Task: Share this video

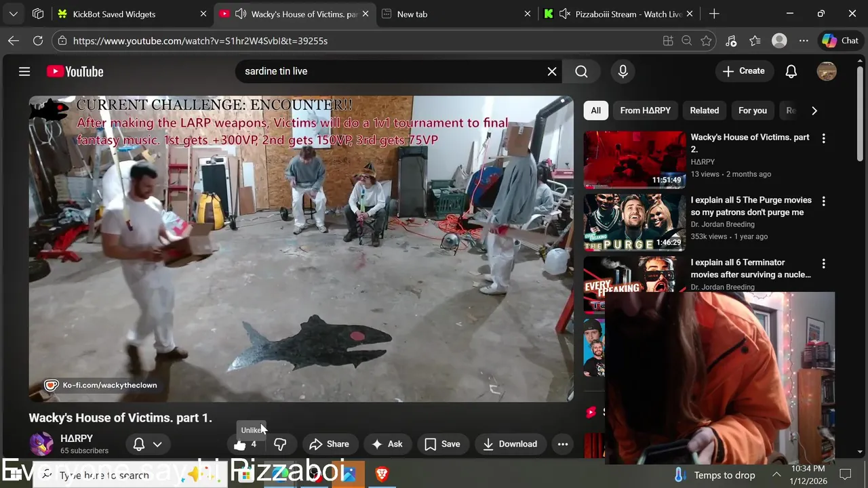Action: click(329, 445)
